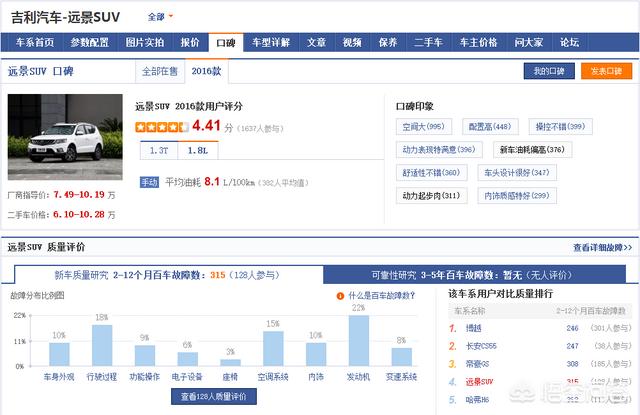Click the 空调系统 15% bar
This screenshot has height=415, width=640.
click(x=273, y=348)
